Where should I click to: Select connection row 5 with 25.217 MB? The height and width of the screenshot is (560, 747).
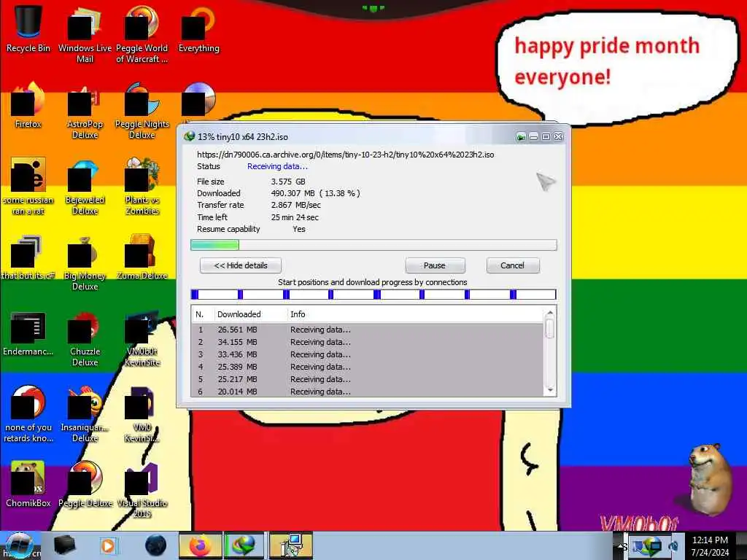coord(368,379)
